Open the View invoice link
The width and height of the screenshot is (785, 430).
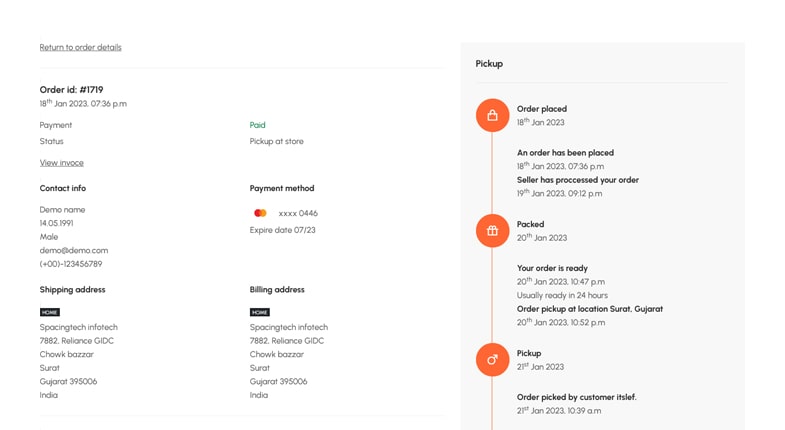(62, 163)
